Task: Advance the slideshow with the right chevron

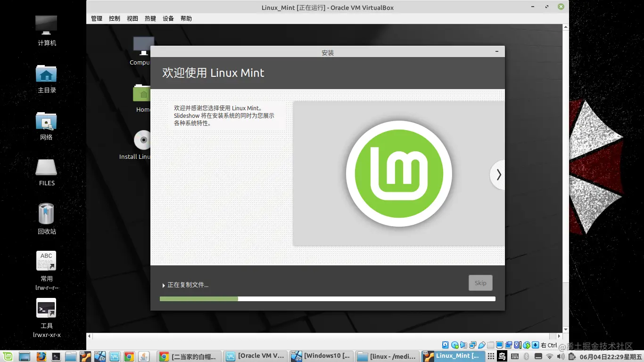Action: (498, 175)
